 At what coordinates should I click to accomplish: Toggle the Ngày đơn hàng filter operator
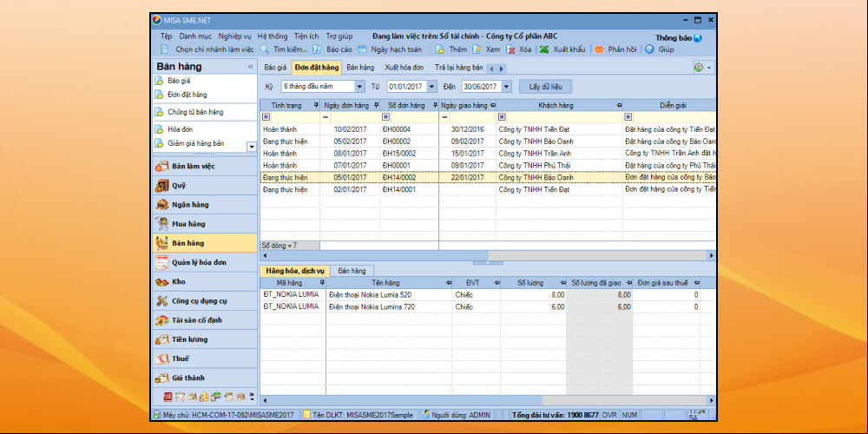point(325,117)
